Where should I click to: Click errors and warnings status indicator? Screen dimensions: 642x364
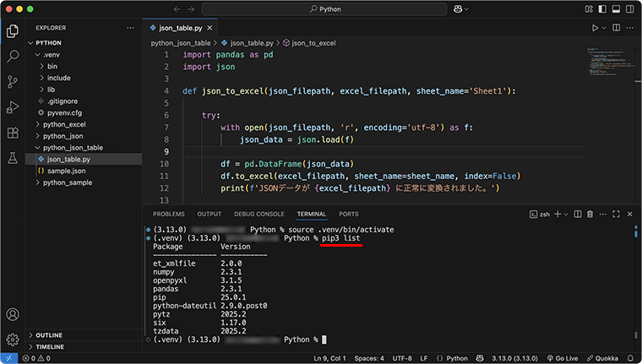[x=36, y=358]
